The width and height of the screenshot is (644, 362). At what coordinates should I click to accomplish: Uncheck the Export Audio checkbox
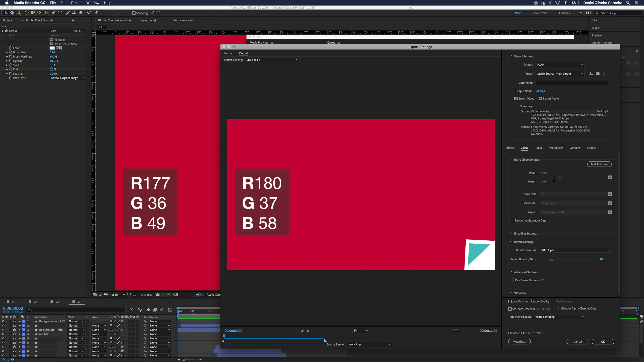[540, 99]
